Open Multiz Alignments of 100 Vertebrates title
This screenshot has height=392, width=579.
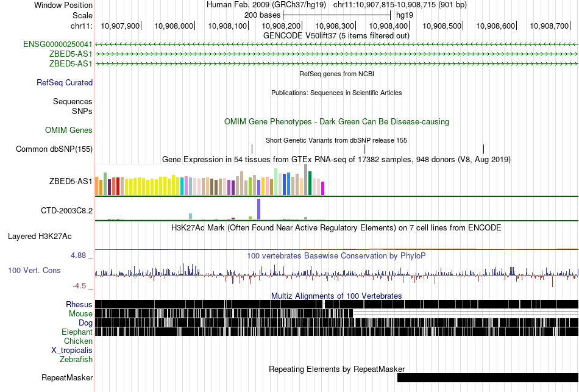tap(336, 296)
